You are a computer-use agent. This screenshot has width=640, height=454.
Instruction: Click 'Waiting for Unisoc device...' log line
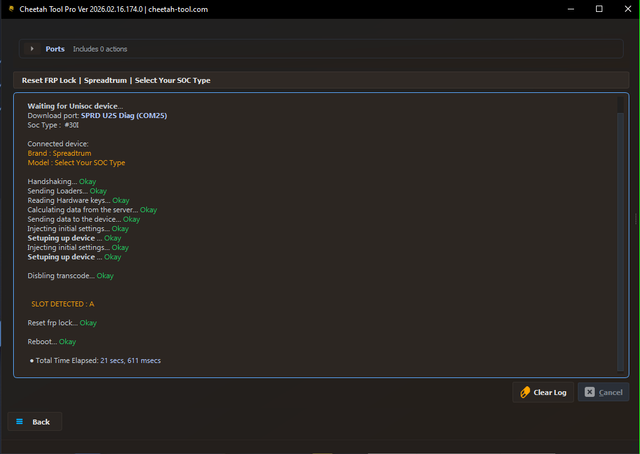click(x=75, y=106)
